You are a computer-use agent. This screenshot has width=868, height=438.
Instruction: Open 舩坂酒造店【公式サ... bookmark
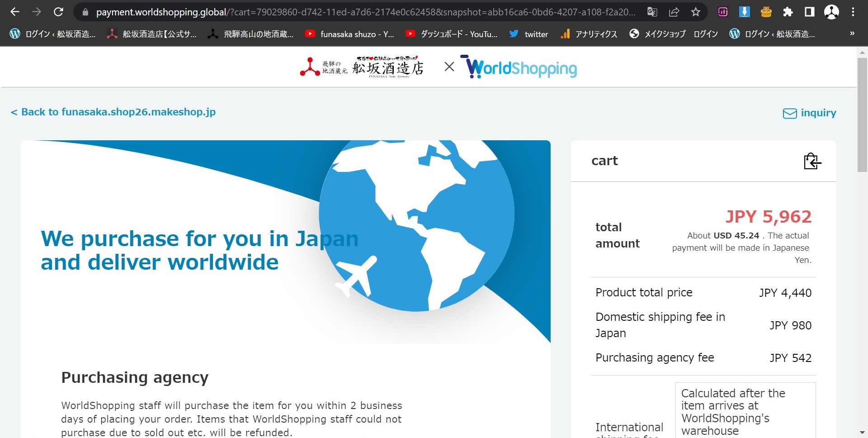point(152,34)
